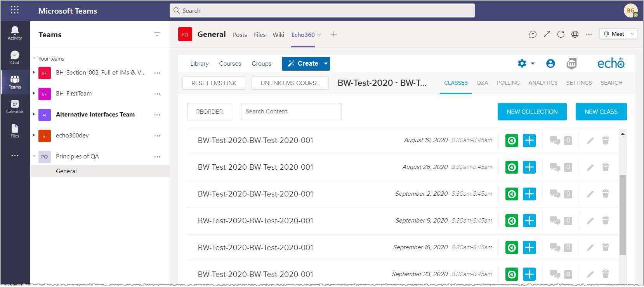644x287 pixels.
Task: Open tab in website globe icon
Action: (x=575, y=34)
